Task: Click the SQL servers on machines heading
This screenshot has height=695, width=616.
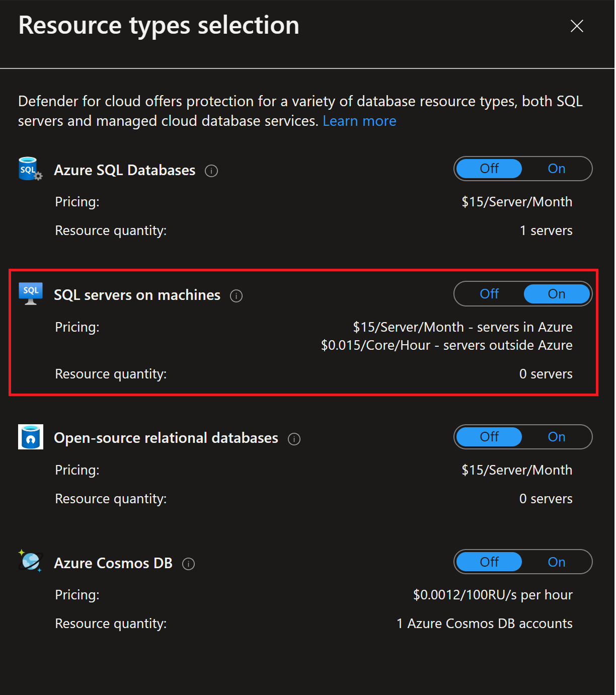Action: 137,295
